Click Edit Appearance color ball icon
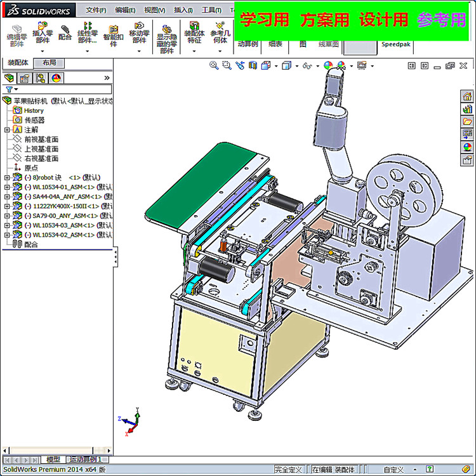 point(328,65)
